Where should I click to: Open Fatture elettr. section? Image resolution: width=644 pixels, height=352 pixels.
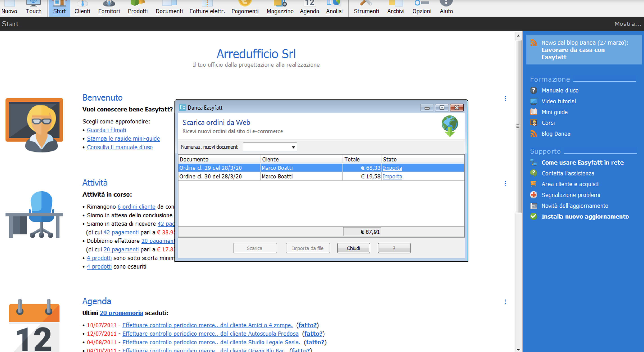(x=207, y=8)
